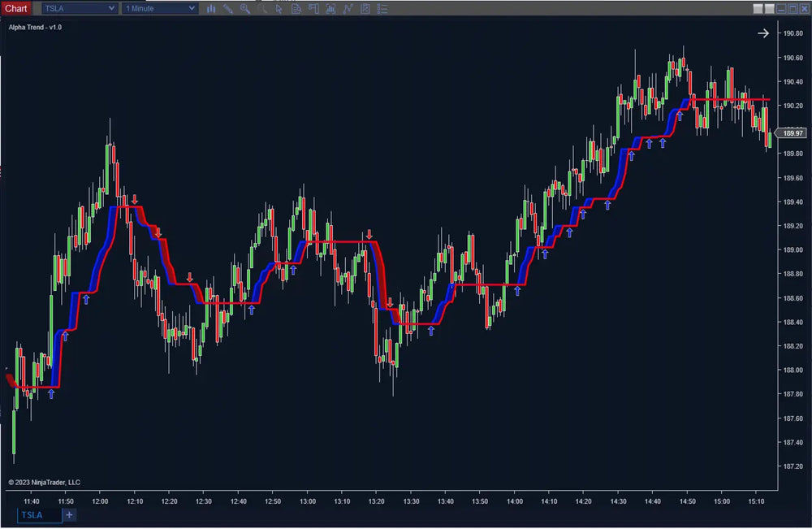Open the Chart Trader panel icon
812x529 pixels.
313,8
